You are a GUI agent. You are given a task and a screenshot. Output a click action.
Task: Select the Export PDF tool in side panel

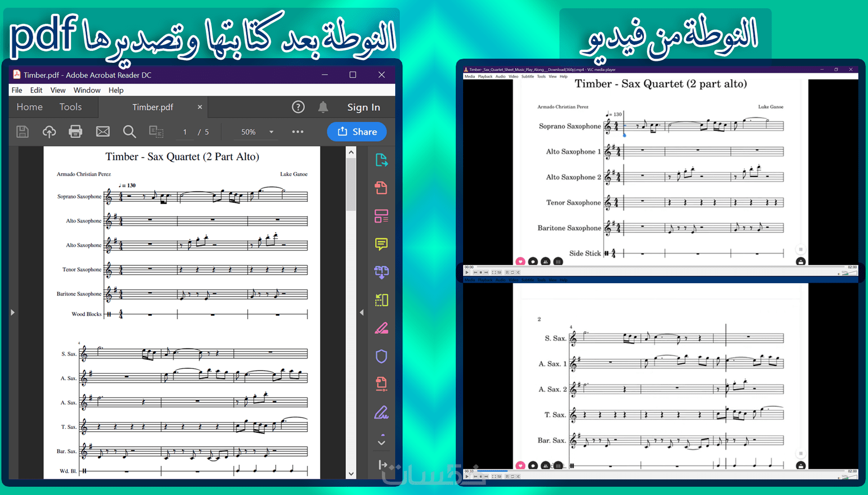pyautogui.click(x=381, y=160)
